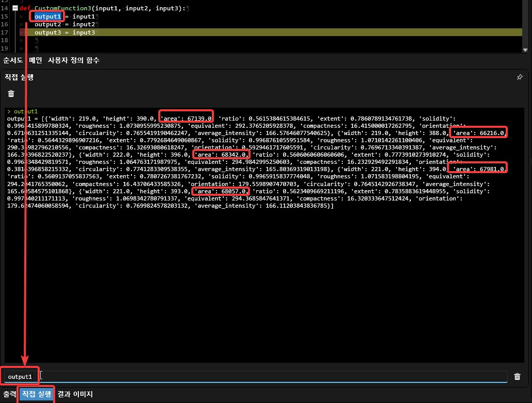Click the highlighted output1 in code

coord(47,16)
